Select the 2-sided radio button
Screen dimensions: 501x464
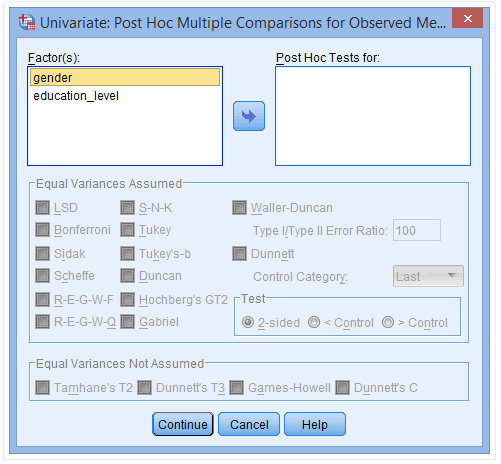248,322
